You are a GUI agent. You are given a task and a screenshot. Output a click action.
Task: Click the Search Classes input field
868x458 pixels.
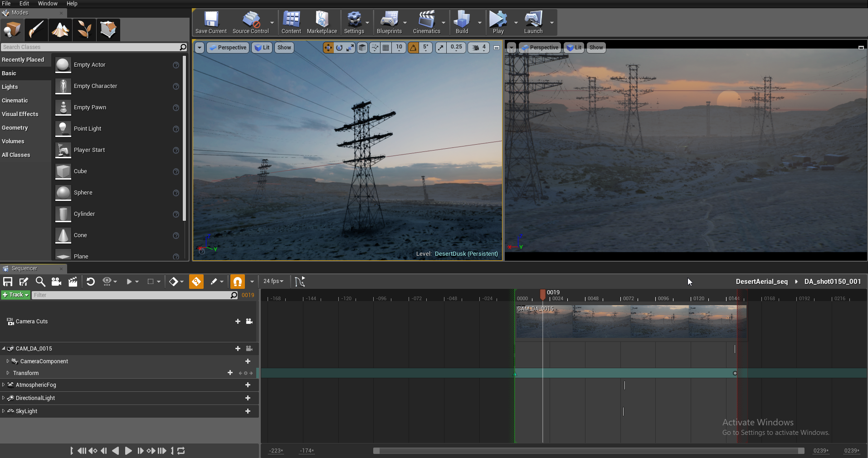(91, 47)
